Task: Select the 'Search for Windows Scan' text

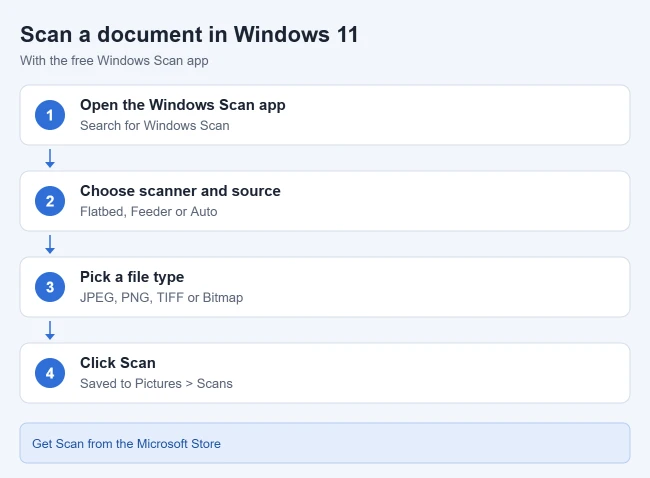Action: pyautogui.click(x=155, y=126)
